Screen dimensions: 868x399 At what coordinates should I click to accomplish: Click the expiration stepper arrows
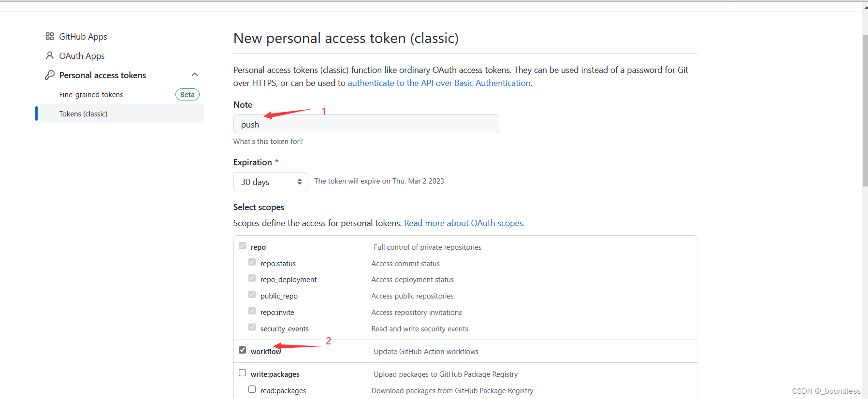(x=301, y=181)
